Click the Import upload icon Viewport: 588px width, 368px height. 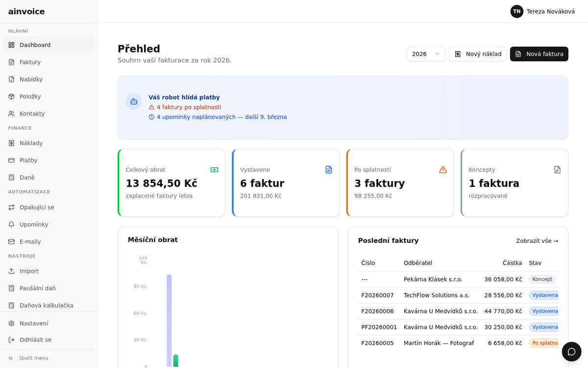(11, 271)
